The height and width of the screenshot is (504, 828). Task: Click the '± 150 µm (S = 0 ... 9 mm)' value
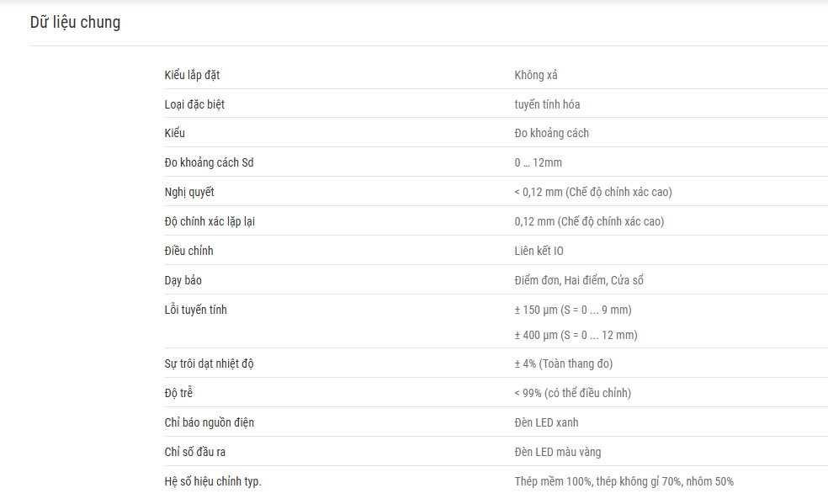coord(573,310)
